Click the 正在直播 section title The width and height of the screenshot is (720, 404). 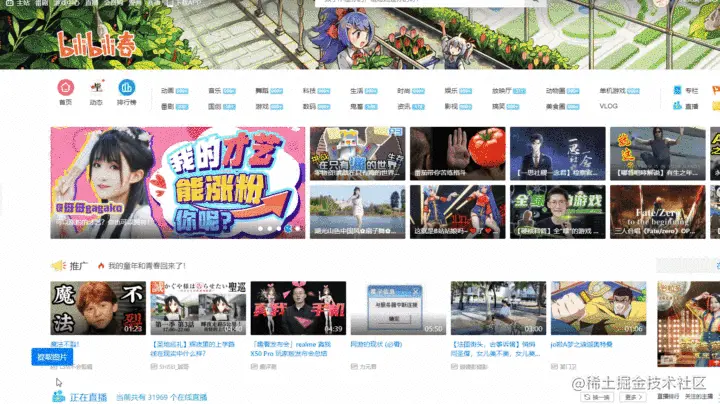[88, 397]
